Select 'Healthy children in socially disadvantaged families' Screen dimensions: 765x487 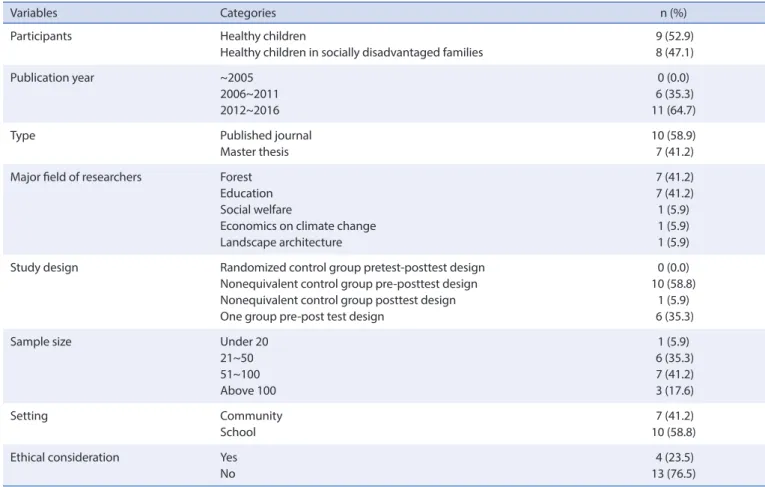pyautogui.click(x=351, y=53)
